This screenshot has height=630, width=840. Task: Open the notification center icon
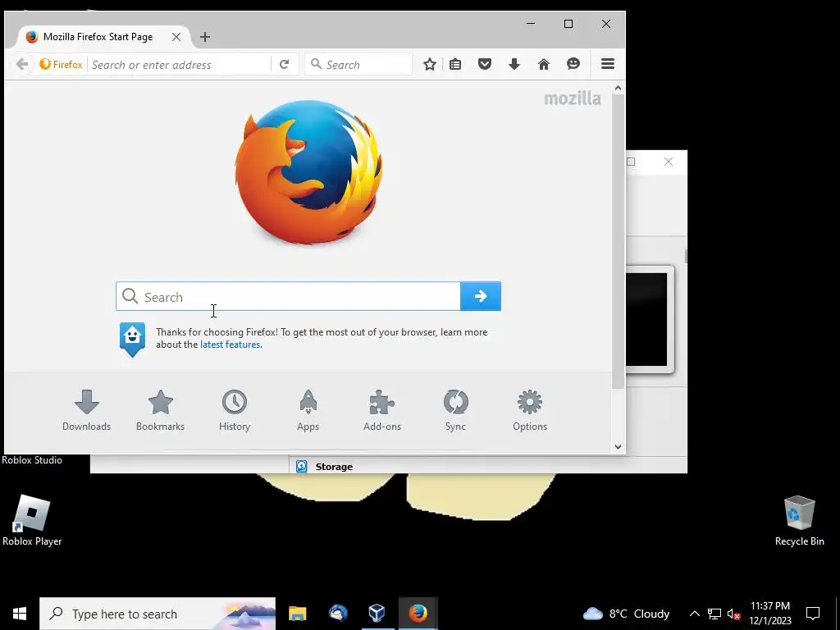coord(813,614)
